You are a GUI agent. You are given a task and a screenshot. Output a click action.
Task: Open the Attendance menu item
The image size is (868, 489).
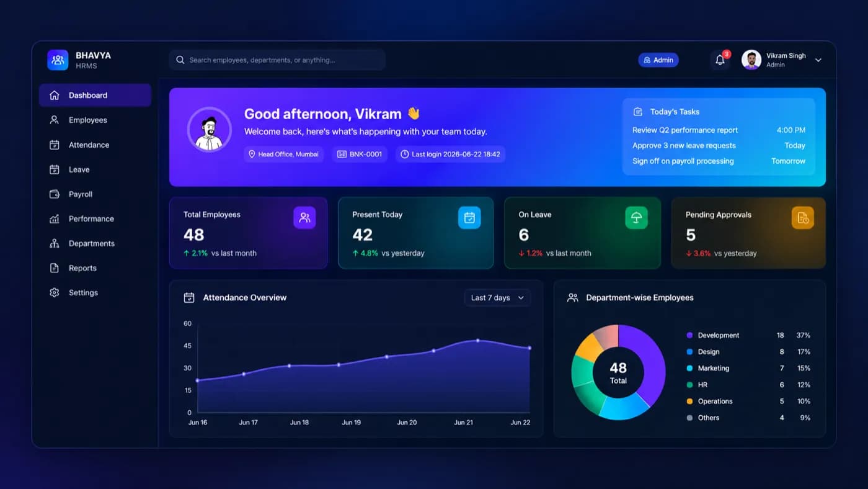95,145
